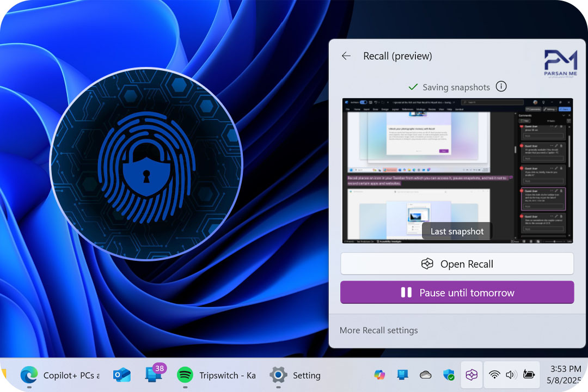Switch to Tripswitch - Ka Spotify window

(227, 376)
